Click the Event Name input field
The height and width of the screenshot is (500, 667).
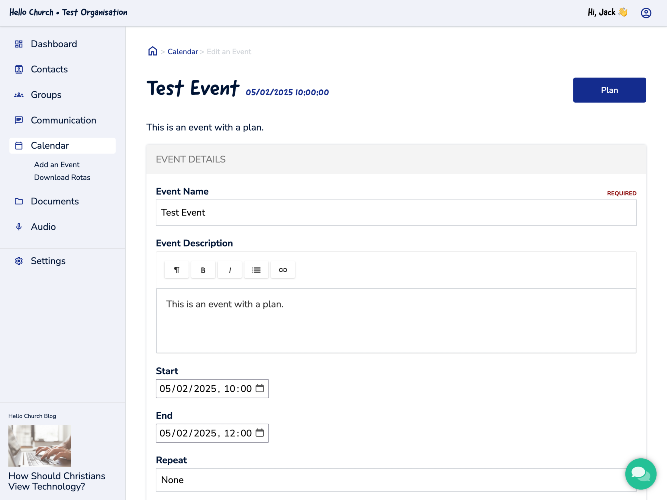click(x=396, y=213)
